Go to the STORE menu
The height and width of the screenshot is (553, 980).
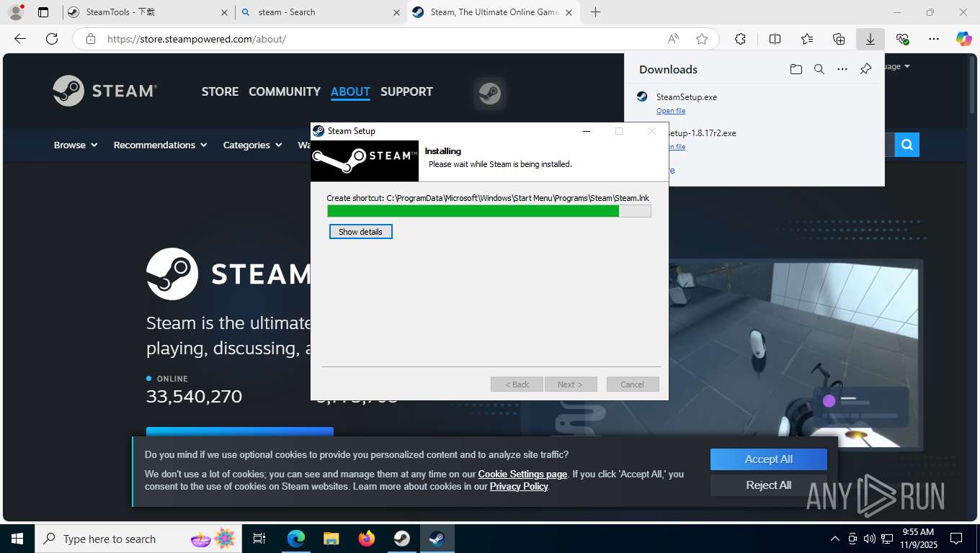coord(220,91)
